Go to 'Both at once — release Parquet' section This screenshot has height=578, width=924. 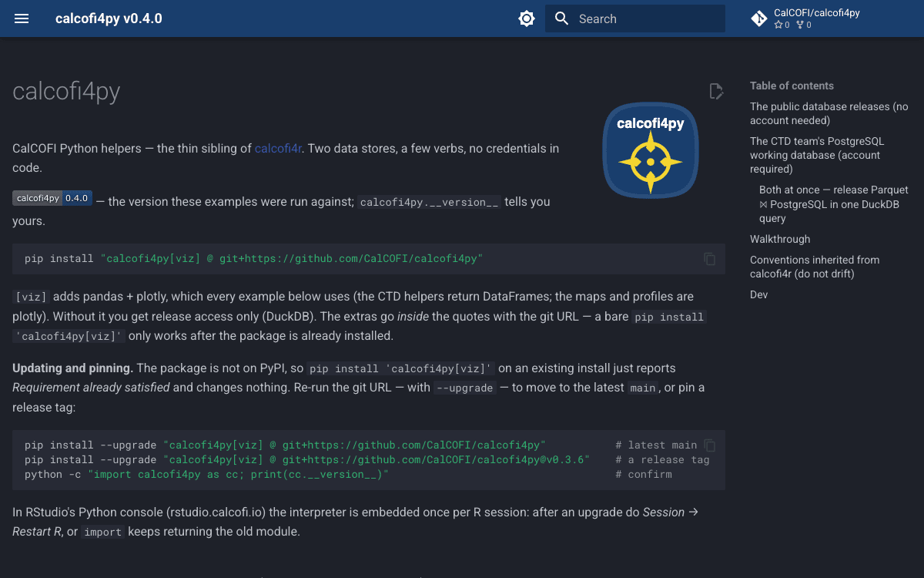click(x=835, y=203)
